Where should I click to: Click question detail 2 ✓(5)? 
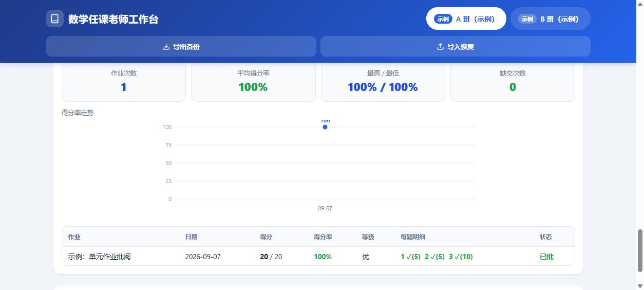coord(434,257)
